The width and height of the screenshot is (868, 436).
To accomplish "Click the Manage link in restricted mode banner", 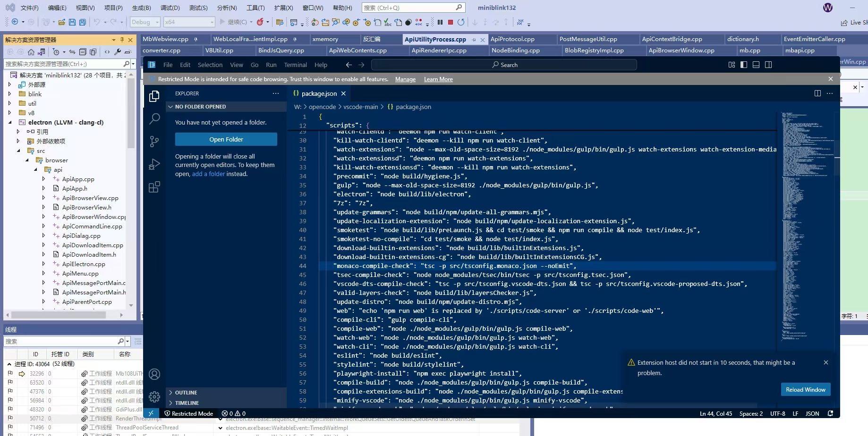I will (405, 79).
